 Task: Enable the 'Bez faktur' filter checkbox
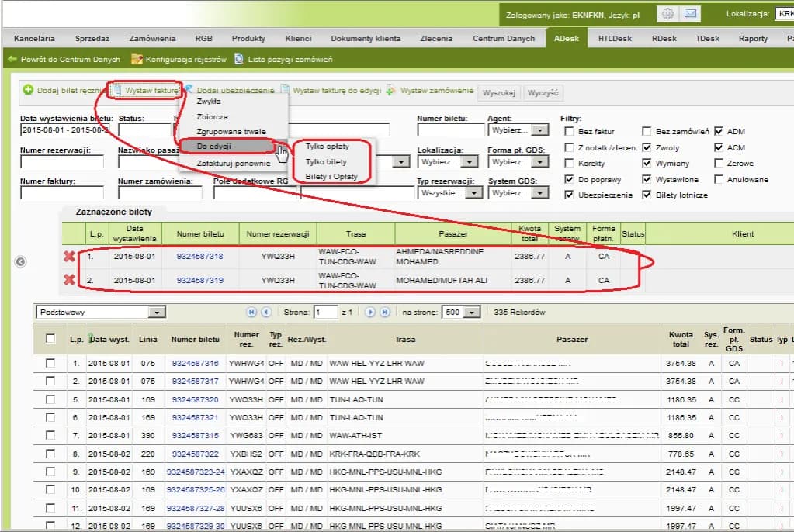pos(569,132)
